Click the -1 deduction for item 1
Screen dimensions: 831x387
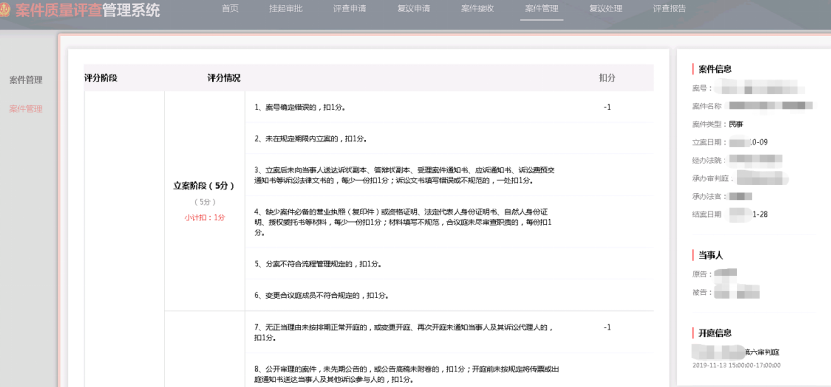[607, 107]
